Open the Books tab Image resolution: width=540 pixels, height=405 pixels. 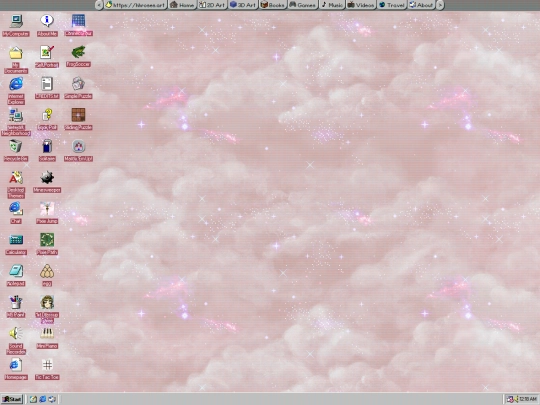273,5
